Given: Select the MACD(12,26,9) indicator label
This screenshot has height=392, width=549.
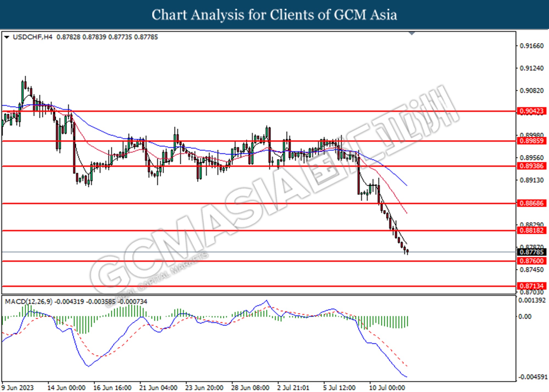Looking at the screenshot, I should pyautogui.click(x=29, y=302).
